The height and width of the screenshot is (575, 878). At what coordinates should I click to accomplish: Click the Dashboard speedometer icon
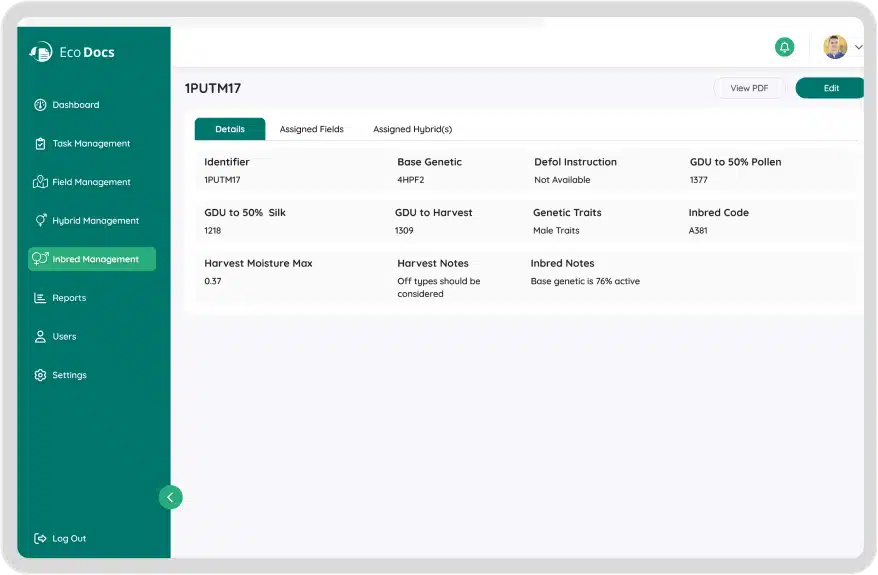(40, 105)
